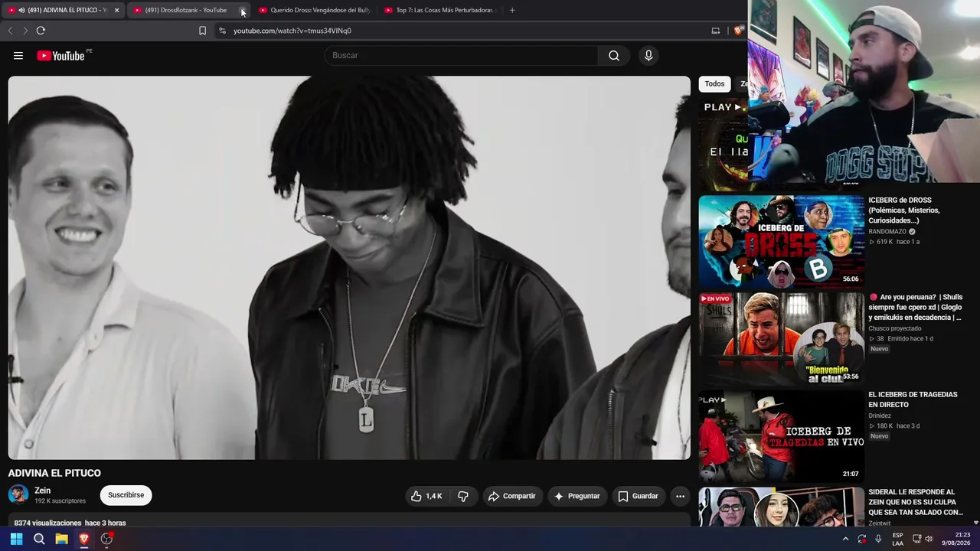Open Zein's channel avatar

(18, 494)
